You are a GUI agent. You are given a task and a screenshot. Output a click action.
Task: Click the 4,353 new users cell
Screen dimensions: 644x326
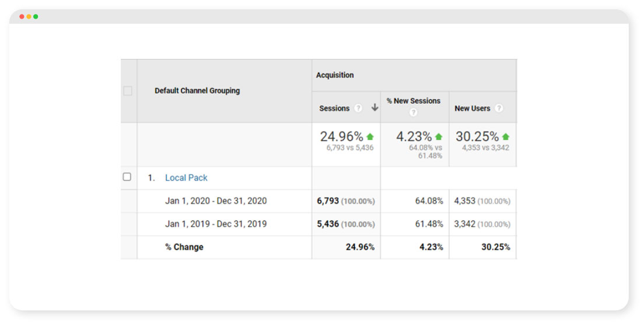482,201
